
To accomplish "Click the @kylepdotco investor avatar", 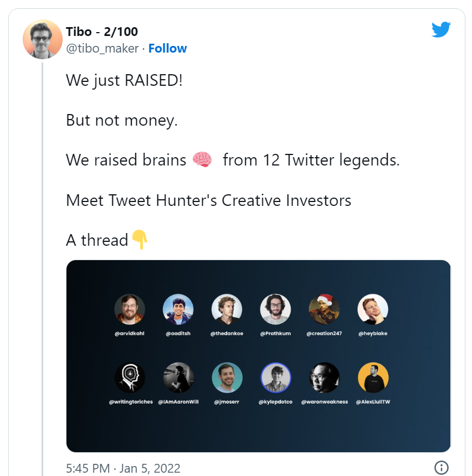I will [x=275, y=378].
